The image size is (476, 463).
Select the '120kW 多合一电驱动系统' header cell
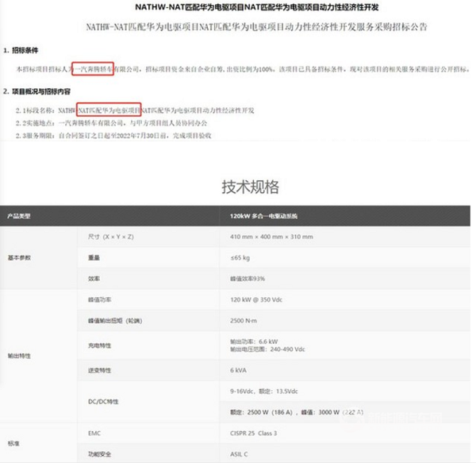pyautogui.click(x=272, y=217)
